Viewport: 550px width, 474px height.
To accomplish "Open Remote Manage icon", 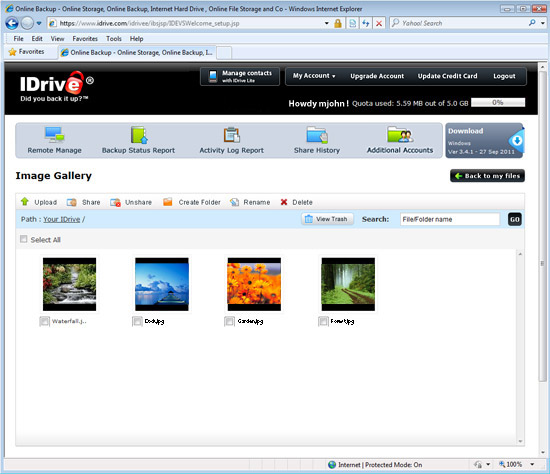I will click(54, 134).
